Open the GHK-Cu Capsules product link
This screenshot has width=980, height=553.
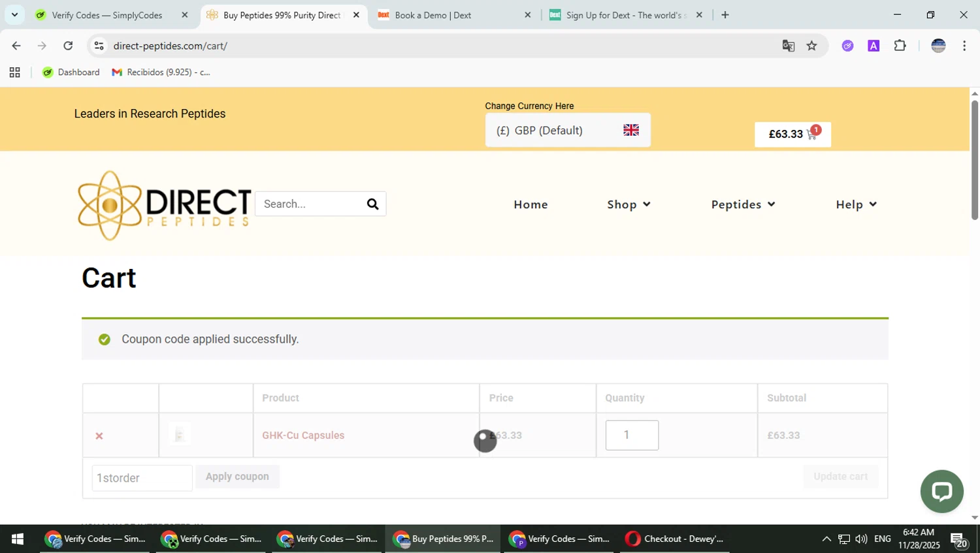point(303,435)
